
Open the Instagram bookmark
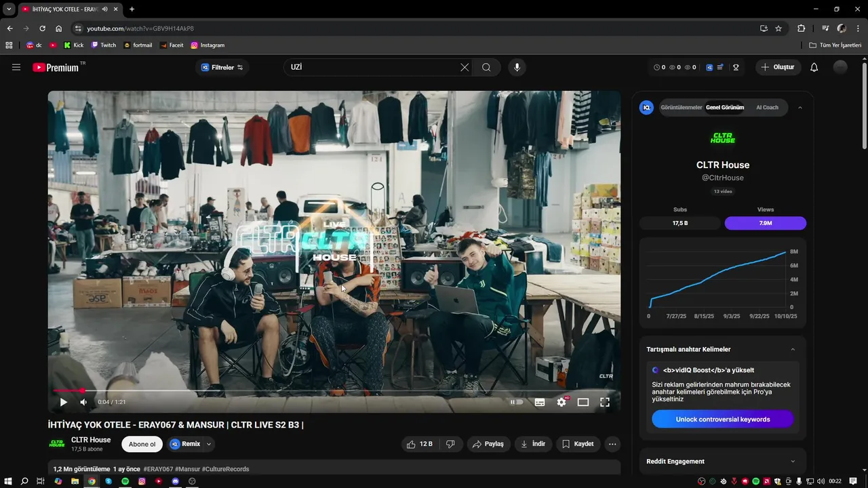pyautogui.click(x=208, y=45)
